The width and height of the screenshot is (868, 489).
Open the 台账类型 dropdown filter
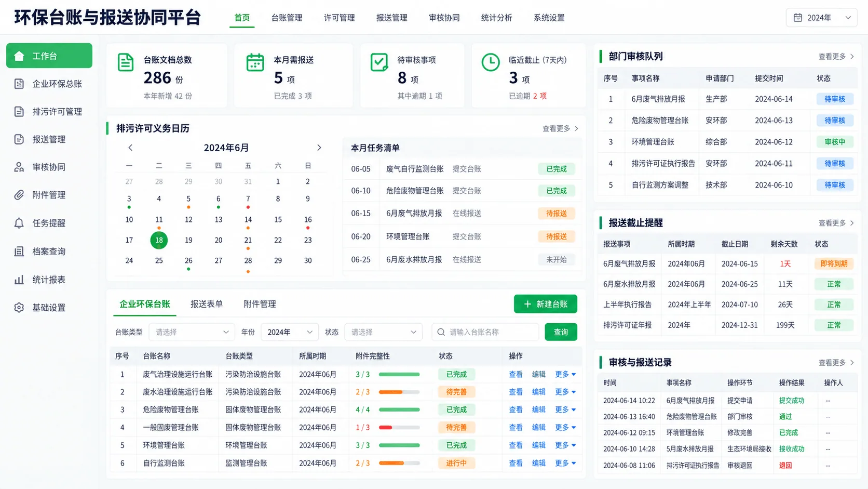191,332
